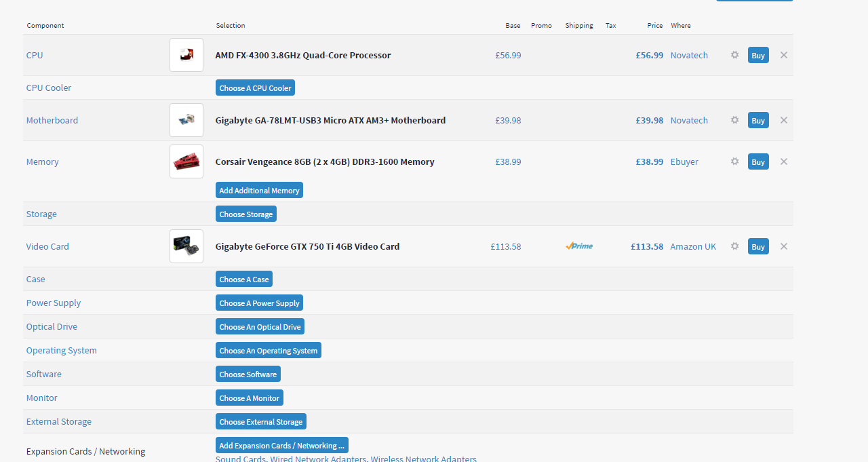
Task: Open settings gear for the Memory row
Action: (x=734, y=161)
